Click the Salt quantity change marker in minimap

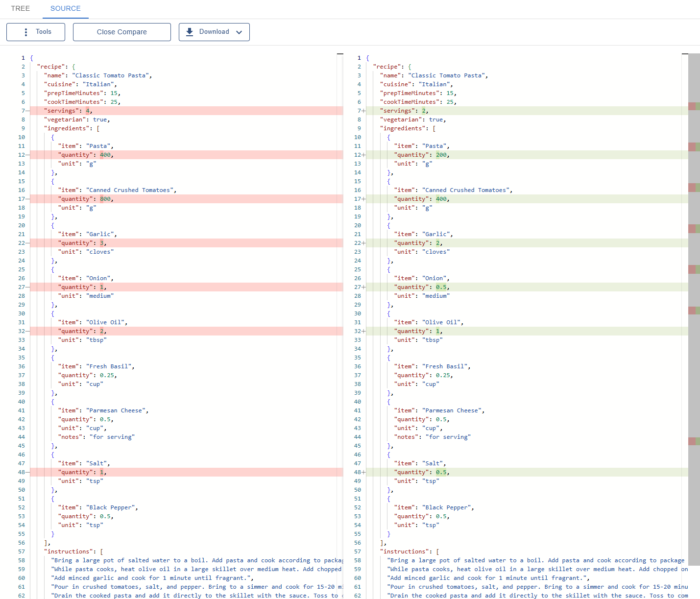click(x=694, y=441)
